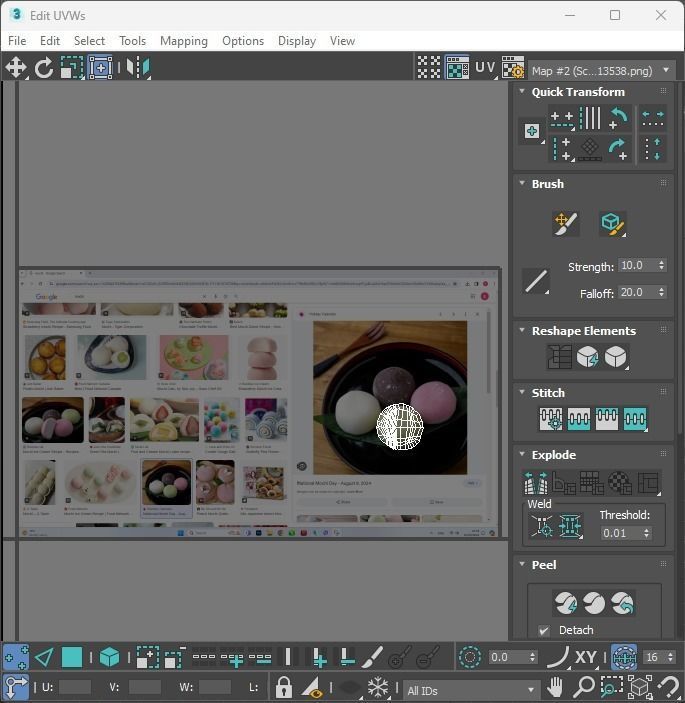Enable Soft Selection toggle

click(470, 657)
